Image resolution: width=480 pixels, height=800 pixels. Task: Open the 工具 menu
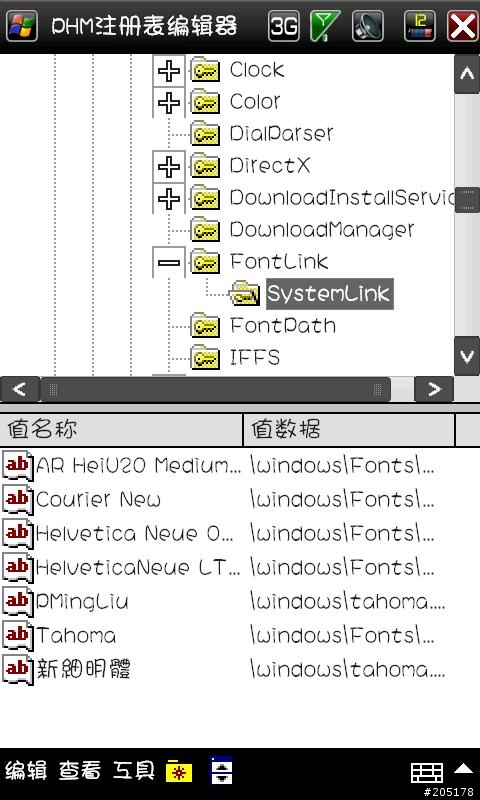[x=134, y=770]
